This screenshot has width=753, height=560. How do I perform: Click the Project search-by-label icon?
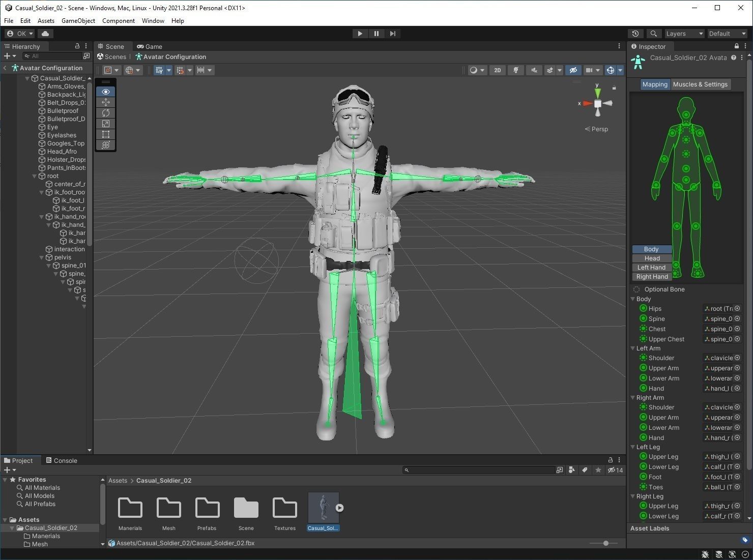[585, 470]
